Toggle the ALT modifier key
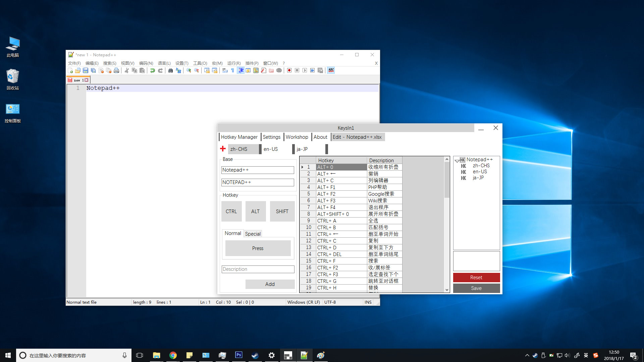644x362 pixels. 255,211
